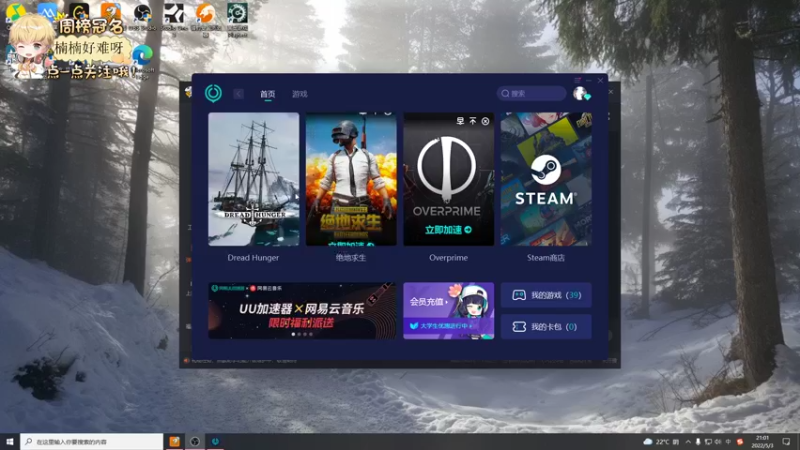800x450 pixels.
Task: Open the weather 22°C taskbar widget
Action: [660, 441]
